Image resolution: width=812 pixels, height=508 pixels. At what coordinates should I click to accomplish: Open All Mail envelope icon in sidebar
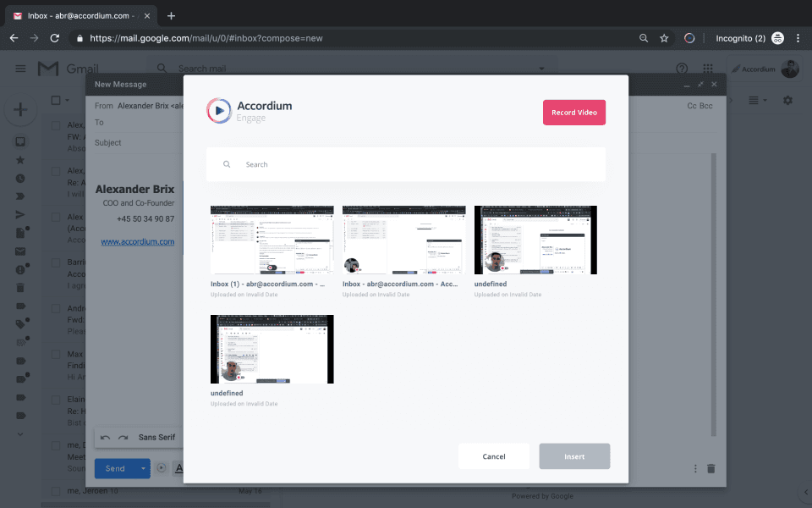(20, 251)
